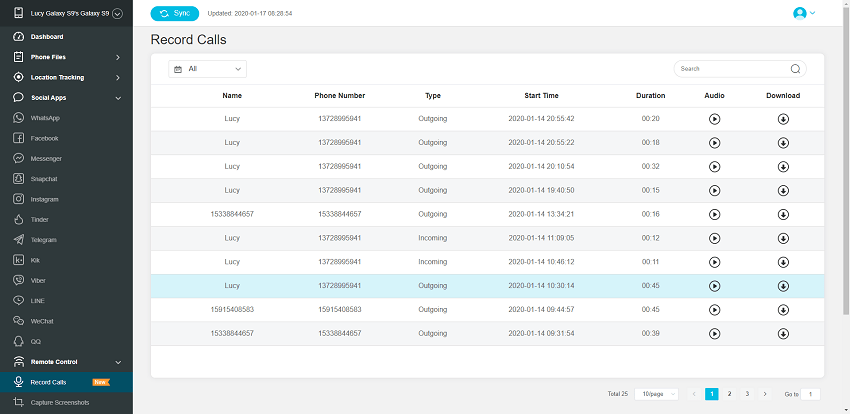Open Viber in the sidebar
850x414 pixels.
pyautogui.click(x=66, y=280)
